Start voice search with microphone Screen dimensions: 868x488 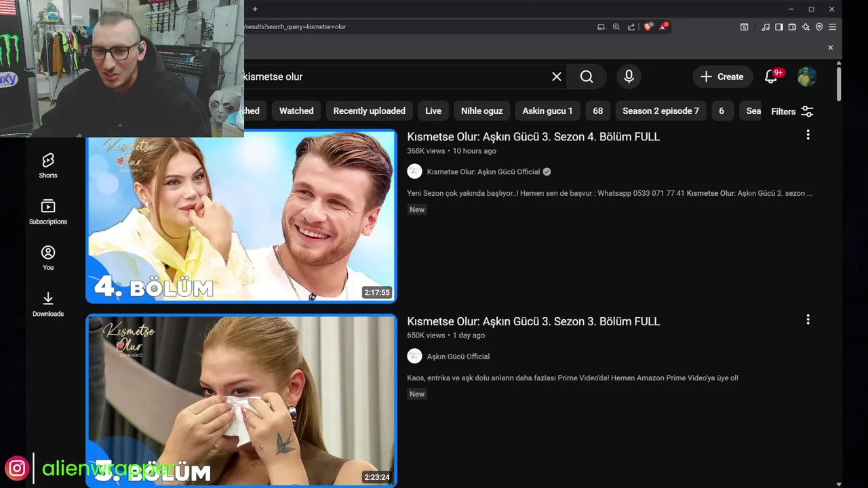click(x=629, y=77)
